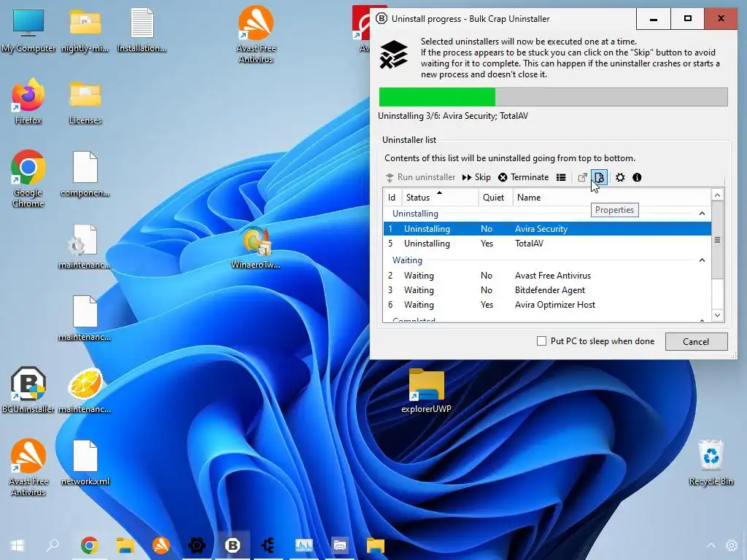Click the list scrollbar up arrow
Screen dimensions: 747x560
(718, 195)
